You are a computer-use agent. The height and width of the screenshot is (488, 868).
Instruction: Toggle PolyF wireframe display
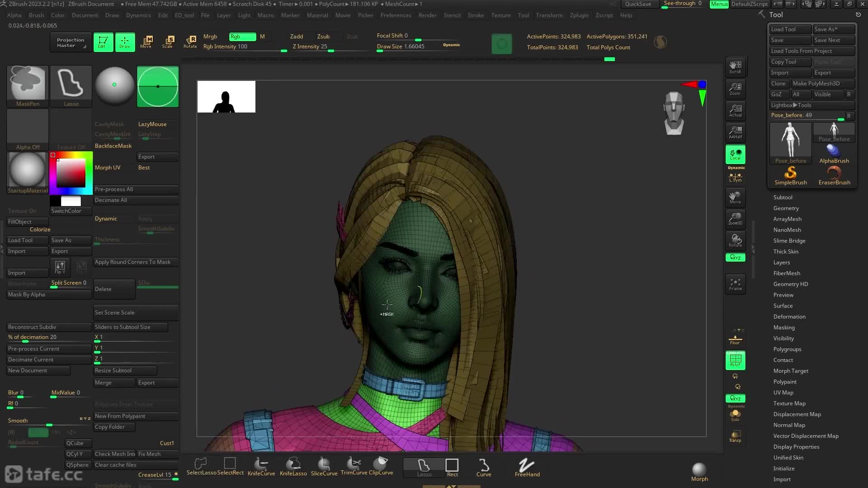click(735, 360)
